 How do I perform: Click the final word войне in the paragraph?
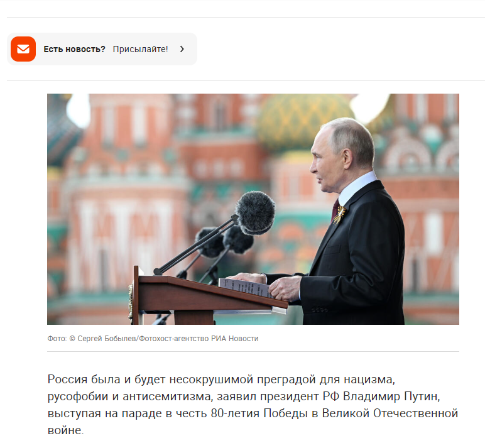[x=65, y=430]
